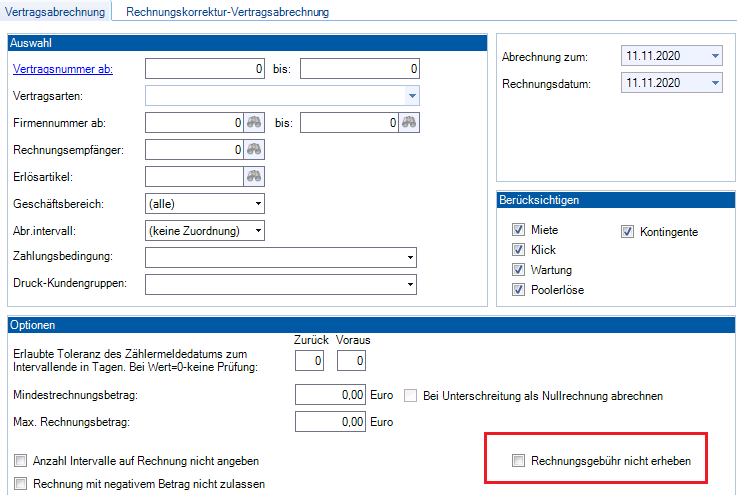Toggle the Kontingente checkbox
Screen dimensions: 737x495
pyautogui.click(x=628, y=231)
